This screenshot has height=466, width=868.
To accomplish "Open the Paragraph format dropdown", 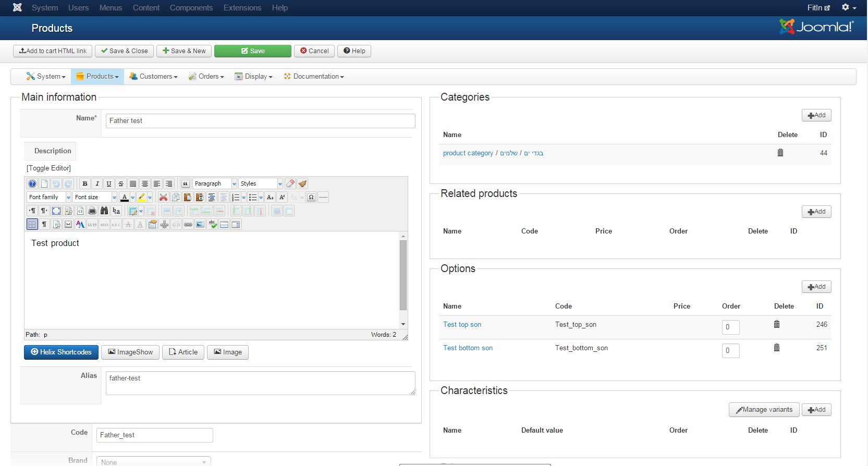I will pyautogui.click(x=215, y=183).
